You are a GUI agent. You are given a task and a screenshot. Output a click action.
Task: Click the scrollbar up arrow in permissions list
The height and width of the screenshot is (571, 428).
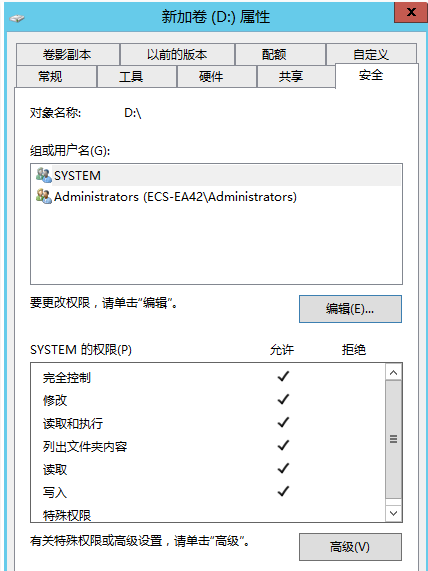[393, 373]
